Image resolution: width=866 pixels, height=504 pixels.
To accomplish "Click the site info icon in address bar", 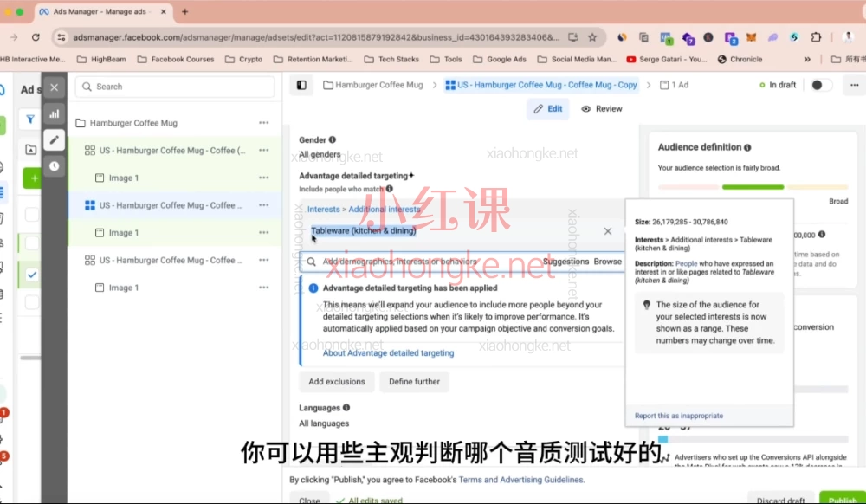I will (61, 37).
